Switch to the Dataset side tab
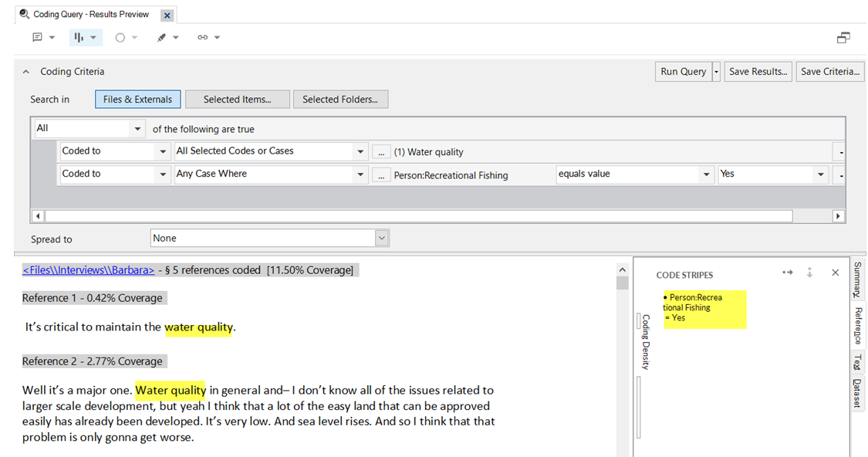The height and width of the screenshot is (457, 868). tap(857, 393)
